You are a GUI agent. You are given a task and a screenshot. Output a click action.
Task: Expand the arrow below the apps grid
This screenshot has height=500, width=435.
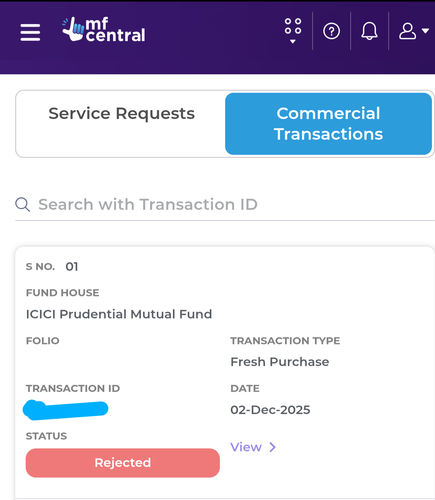point(293,41)
